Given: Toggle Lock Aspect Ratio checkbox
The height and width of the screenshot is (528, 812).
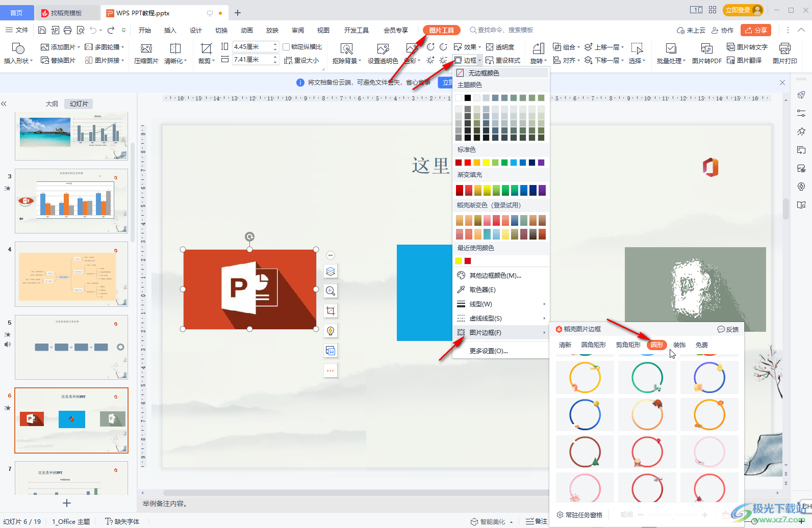Looking at the screenshot, I should coord(286,47).
